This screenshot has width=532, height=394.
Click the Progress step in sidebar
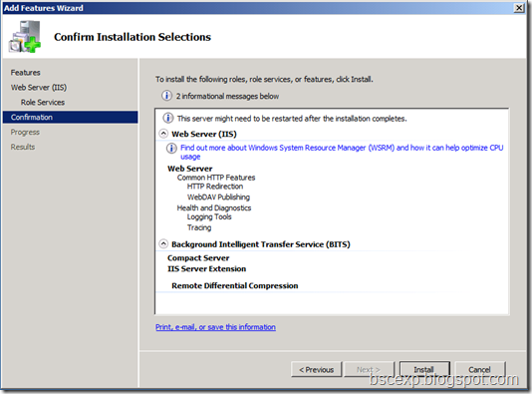(25, 132)
